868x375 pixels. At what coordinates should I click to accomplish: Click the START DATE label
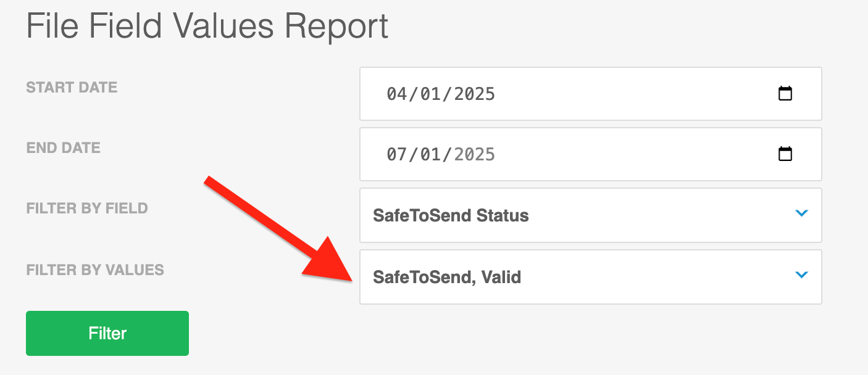click(72, 88)
